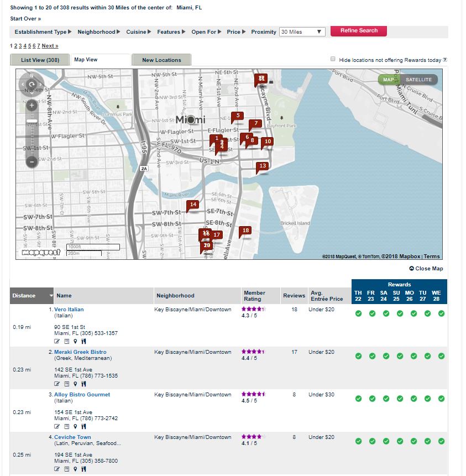Expand the Price filter
Viewport: 466px width, 476px height.
236,32
